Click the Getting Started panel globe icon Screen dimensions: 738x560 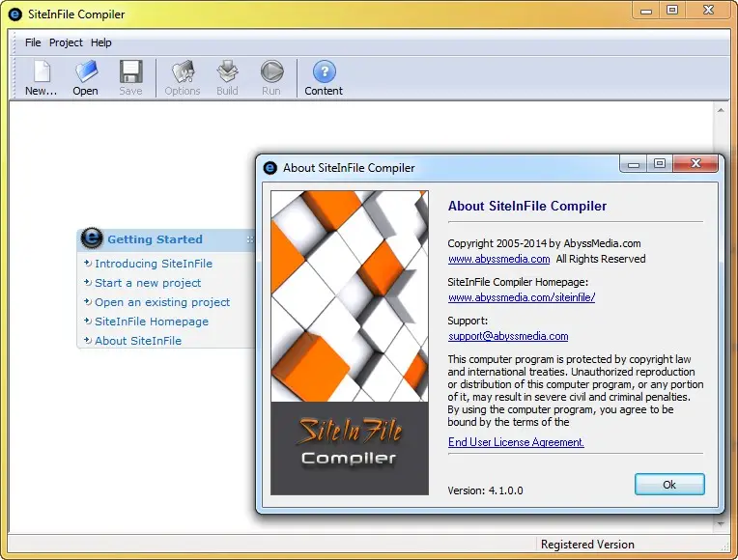(92, 238)
